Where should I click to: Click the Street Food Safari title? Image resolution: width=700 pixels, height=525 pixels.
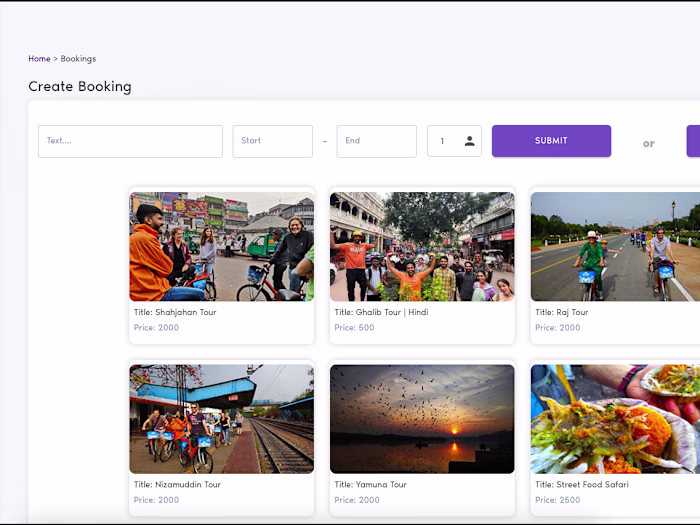pos(581,484)
